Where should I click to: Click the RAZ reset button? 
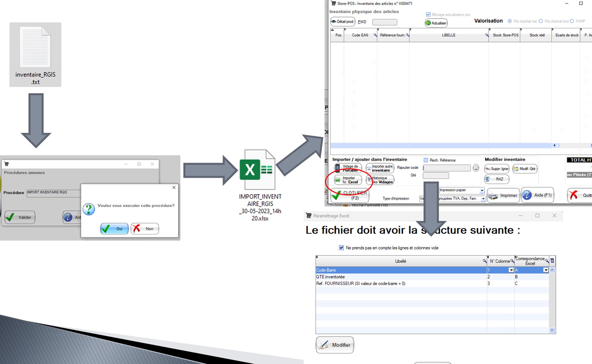(497, 179)
